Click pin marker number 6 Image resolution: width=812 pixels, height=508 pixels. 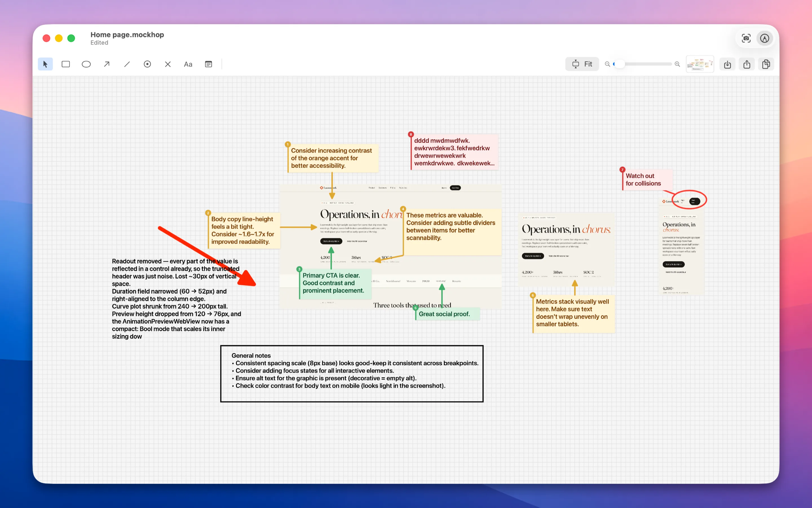pyautogui.click(x=533, y=295)
